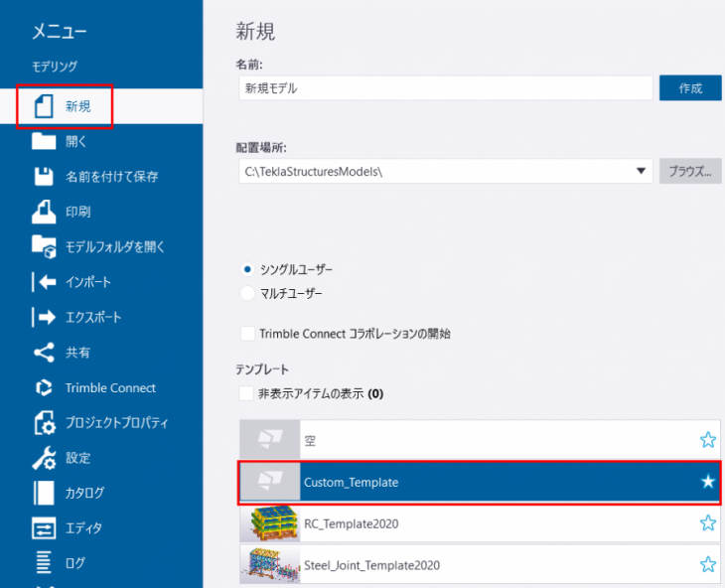
Task: Open エディタ menu label
Action: pos(83,527)
